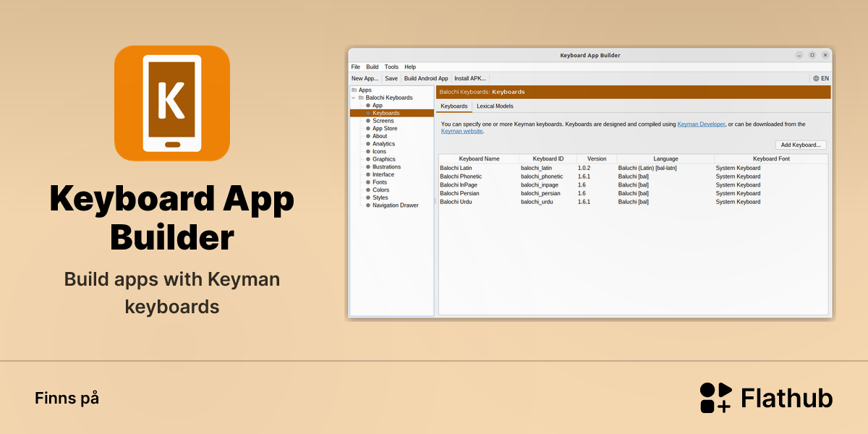
Task: Open Interface in the project tree
Action: 383,174
